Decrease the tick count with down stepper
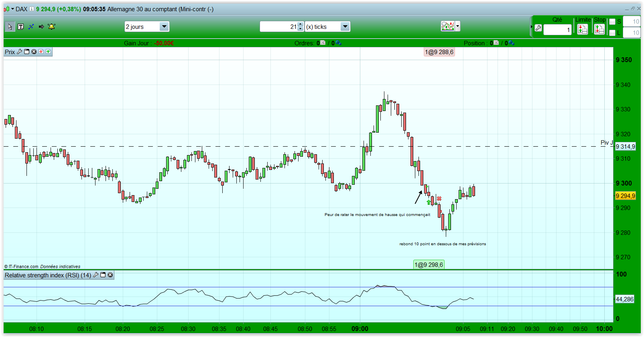This screenshot has width=644, height=337. pos(301,29)
